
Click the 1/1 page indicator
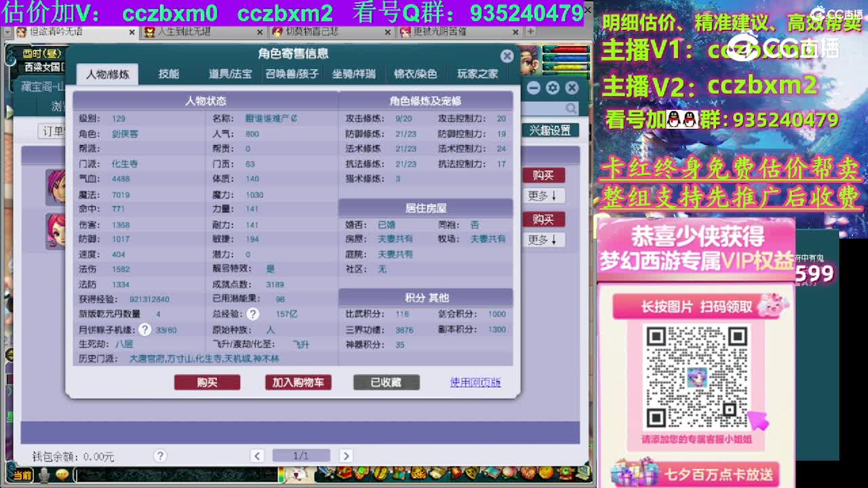(301, 456)
